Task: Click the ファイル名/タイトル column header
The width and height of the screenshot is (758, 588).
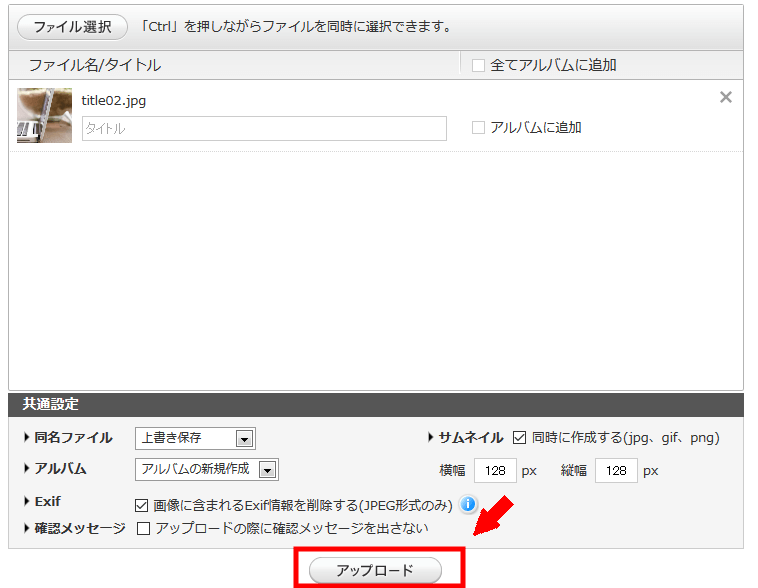Action: coord(95,65)
